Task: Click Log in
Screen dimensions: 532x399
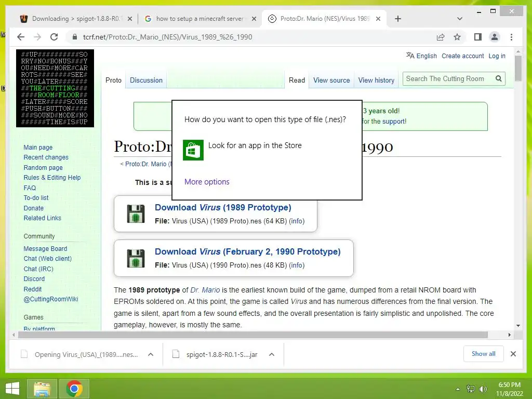Action: pos(497,56)
